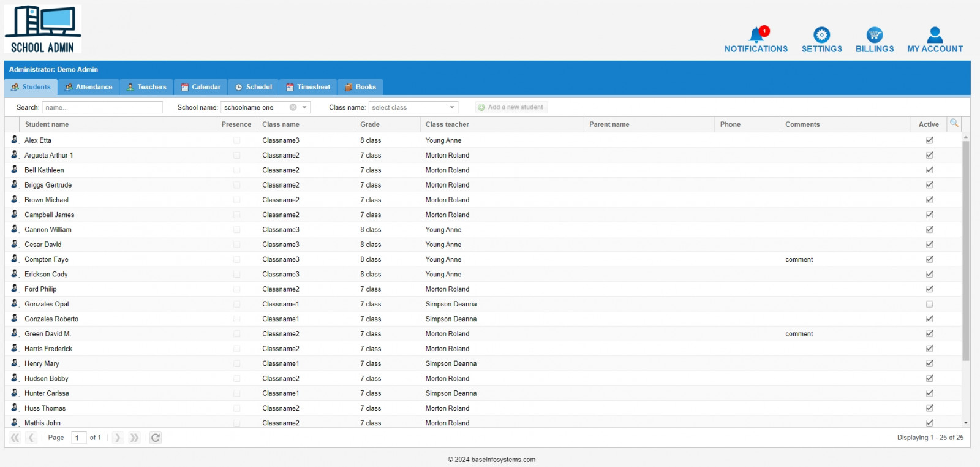Sort by Parent name column header
The image size is (980, 467).
649,124
